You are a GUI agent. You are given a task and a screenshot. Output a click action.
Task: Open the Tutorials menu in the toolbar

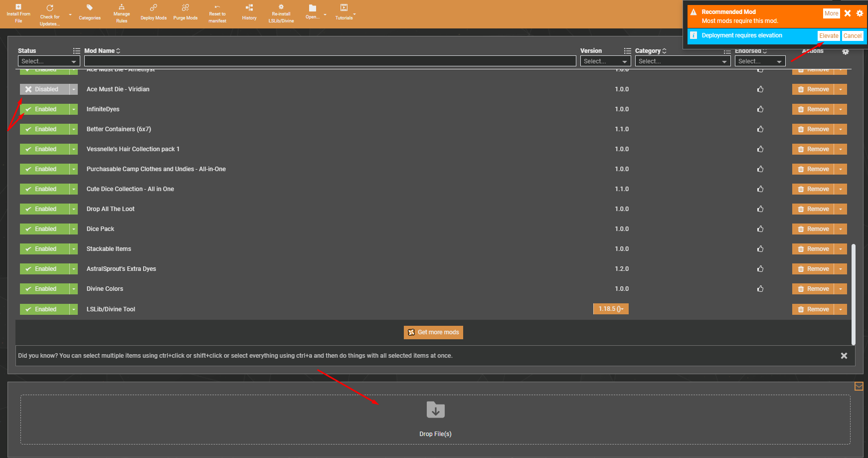[344, 8]
